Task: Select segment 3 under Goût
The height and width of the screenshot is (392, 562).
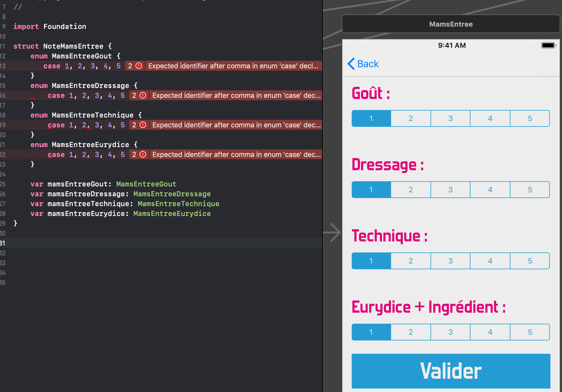Action: (450, 118)
